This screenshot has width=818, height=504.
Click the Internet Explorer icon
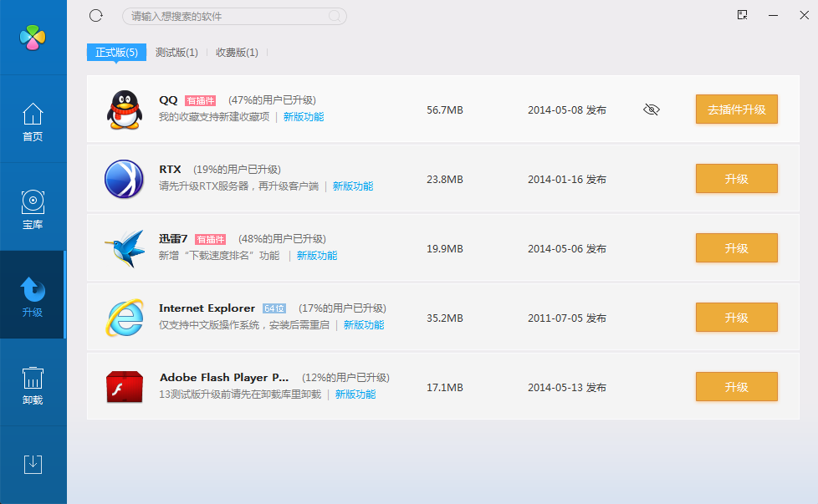pyautogui.click(x=125, y=318)
